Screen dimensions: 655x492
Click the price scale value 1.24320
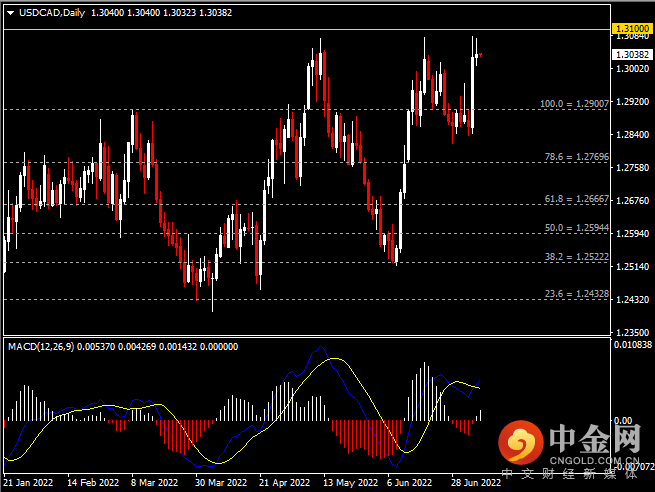632,299
